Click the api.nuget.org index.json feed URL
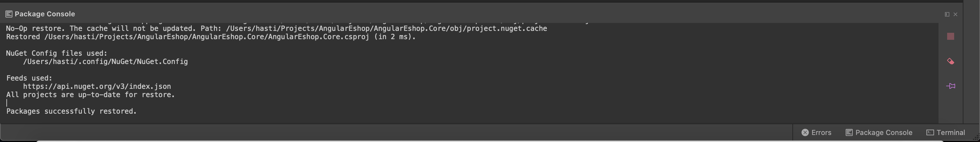The width and height of the screenshot is (980, 142). pyautogui.click(x=97, y=87)
